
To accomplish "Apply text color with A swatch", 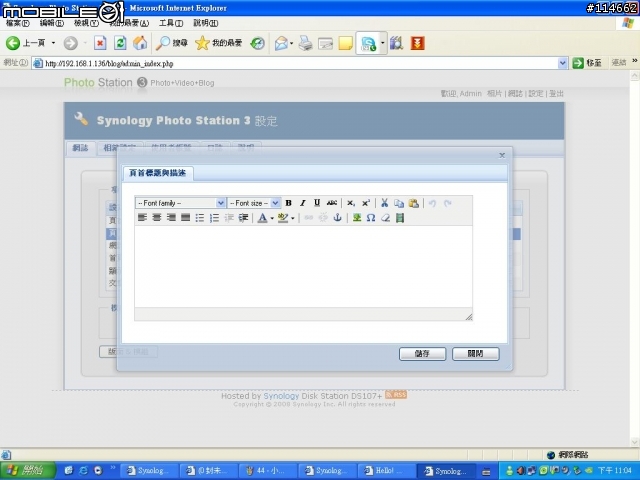I will click(x=262, y=218).
